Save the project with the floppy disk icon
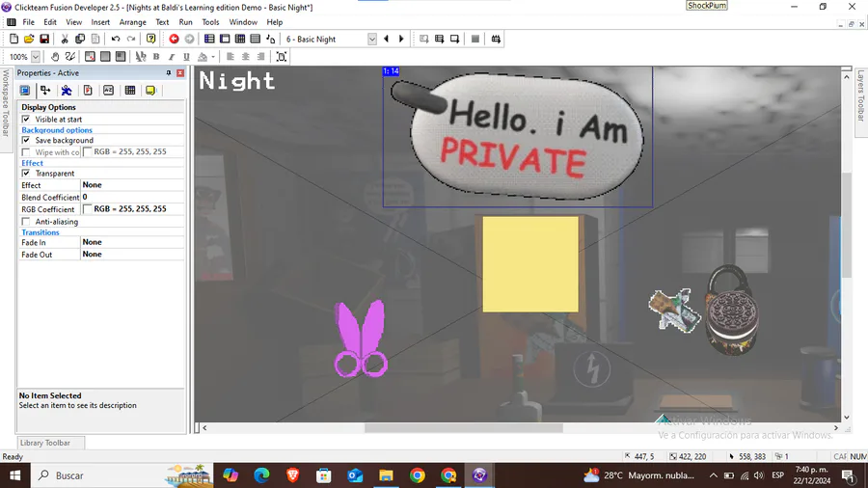The image size is (868, 488). 44,39
